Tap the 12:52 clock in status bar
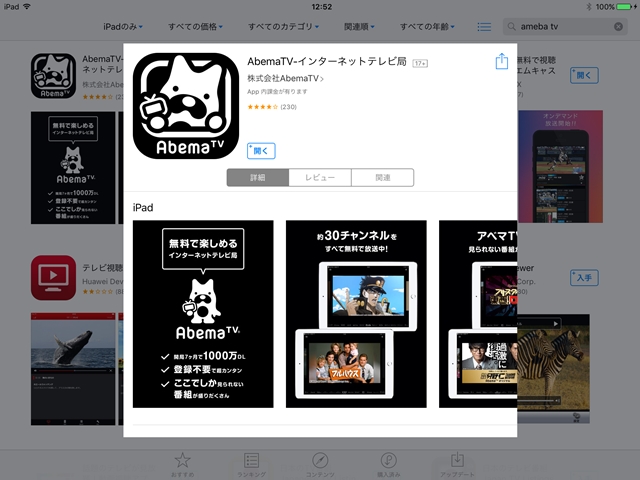The height and width of the screenshot is (480, 640). pyautogui.click(x=322, y=7)
